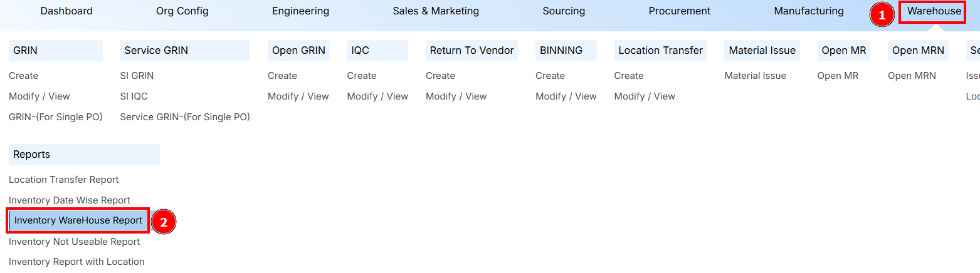Open Location Transfer Report
This screenshot has height=273, width=980.
pyautogui.click(x=63, y=180)
